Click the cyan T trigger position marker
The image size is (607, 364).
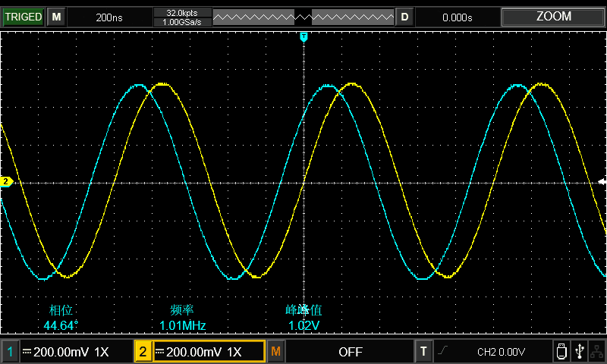point(303,36)
